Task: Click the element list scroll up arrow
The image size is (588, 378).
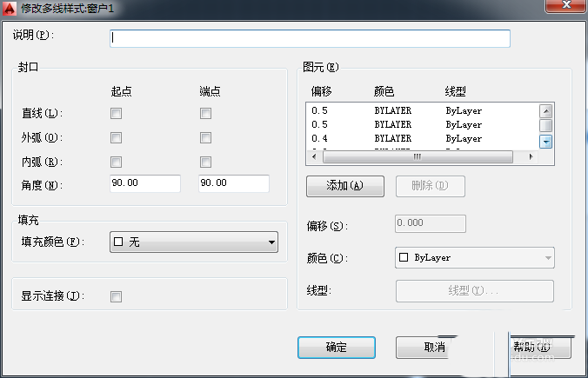Action: [545, 111]
